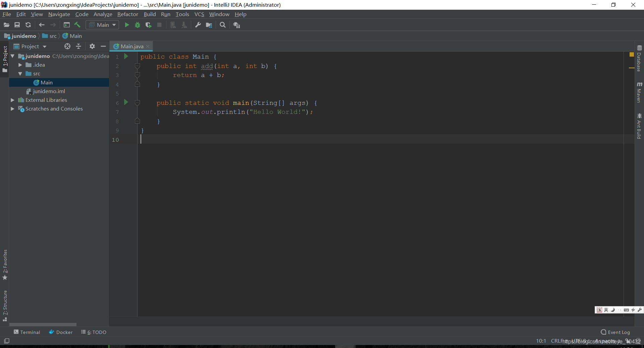Click Main breadcrumb in navigation bar
The image size is (644, 348).
pos(72,36)
